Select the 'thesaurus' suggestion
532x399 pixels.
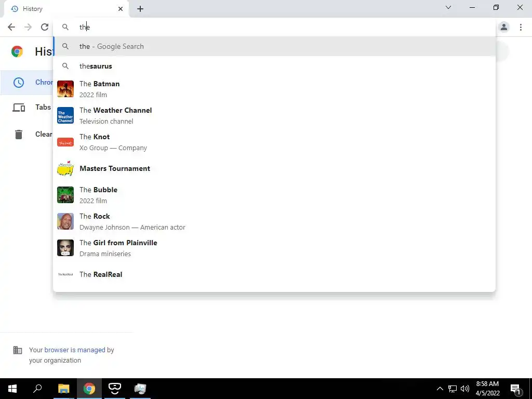tap(274, 66)
